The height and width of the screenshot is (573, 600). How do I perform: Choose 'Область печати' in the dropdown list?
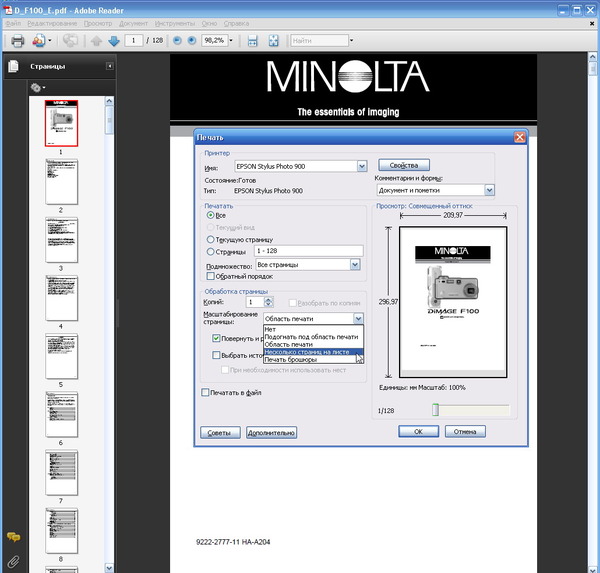point(313,344)
